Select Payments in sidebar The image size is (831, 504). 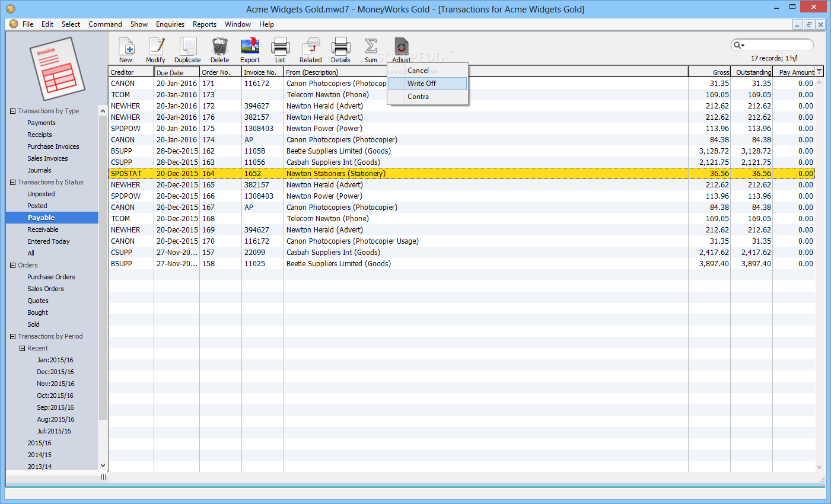(41, 123)
